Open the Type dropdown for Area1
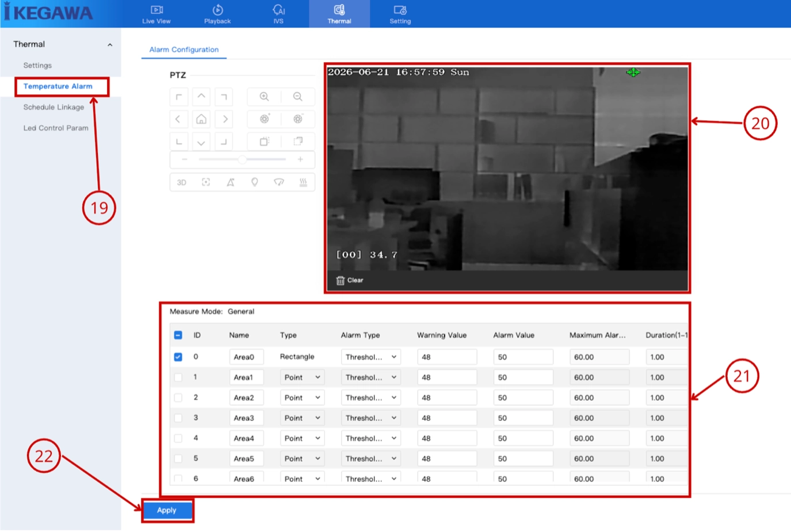Viewport: 791px width, 532px height. (x=302, y=377)
